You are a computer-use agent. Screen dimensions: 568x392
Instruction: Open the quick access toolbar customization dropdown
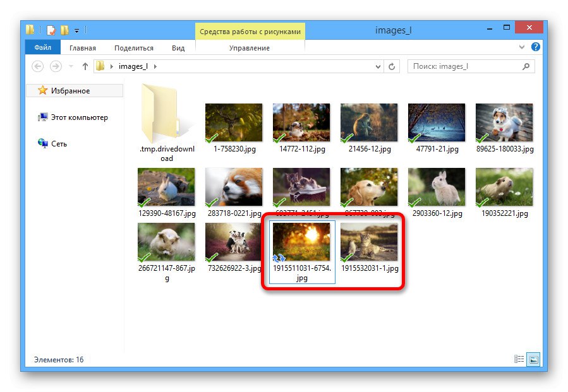(78, 29)
